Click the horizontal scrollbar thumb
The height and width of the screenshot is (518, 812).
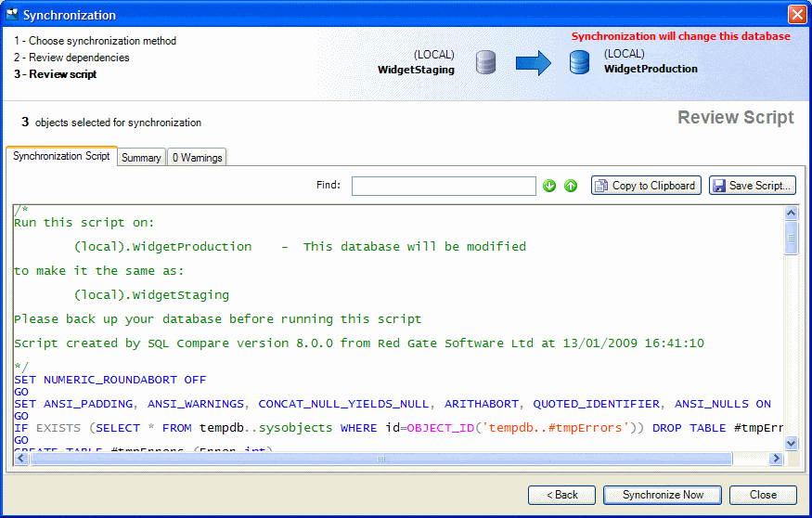pyautogui.click(x=381, y=459)
